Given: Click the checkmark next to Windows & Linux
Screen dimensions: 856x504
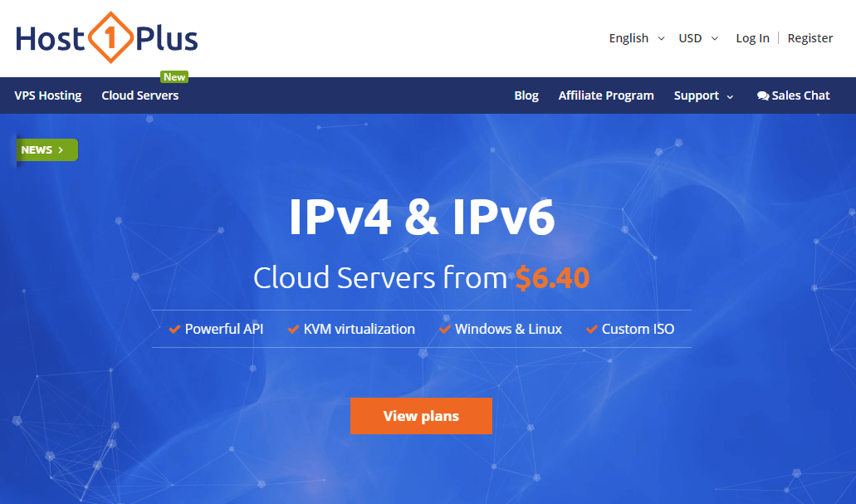Looking at the screenshot, I should click(x=445, y=330).
